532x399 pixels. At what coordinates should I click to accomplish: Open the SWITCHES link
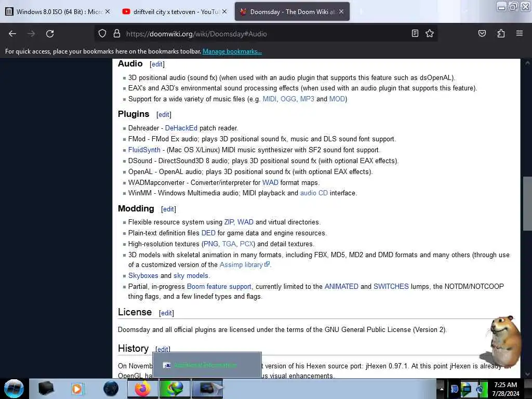coord(391,286)
